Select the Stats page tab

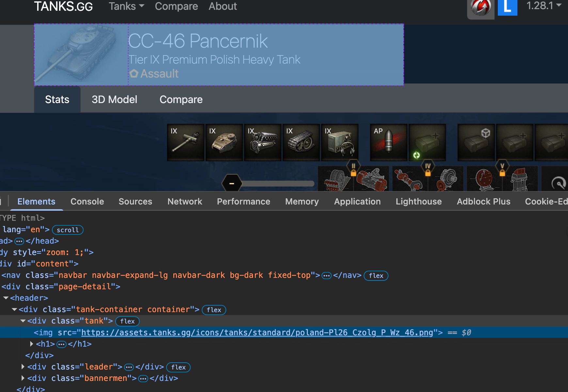point(57,99)
